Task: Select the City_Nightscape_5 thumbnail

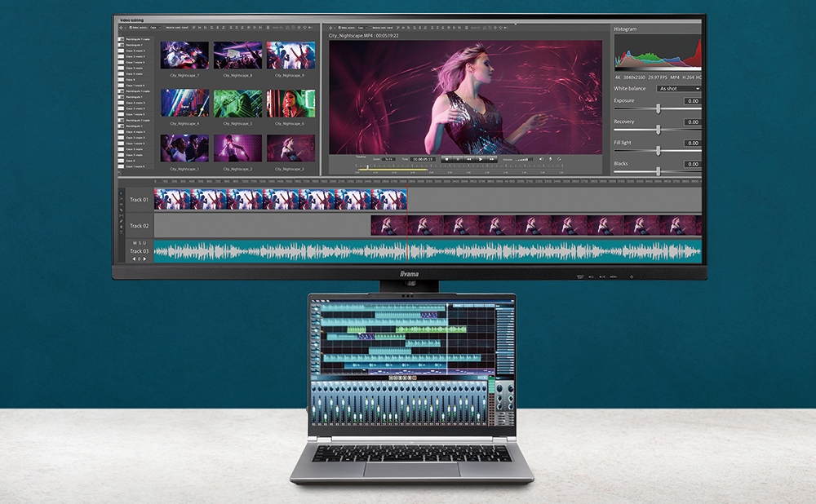Action: pos(238,104)
